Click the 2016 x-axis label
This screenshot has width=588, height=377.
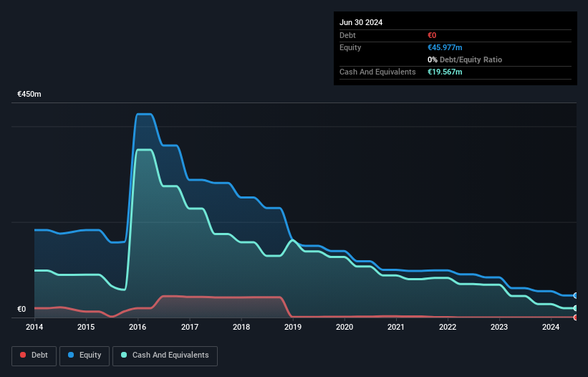point(138,327)
